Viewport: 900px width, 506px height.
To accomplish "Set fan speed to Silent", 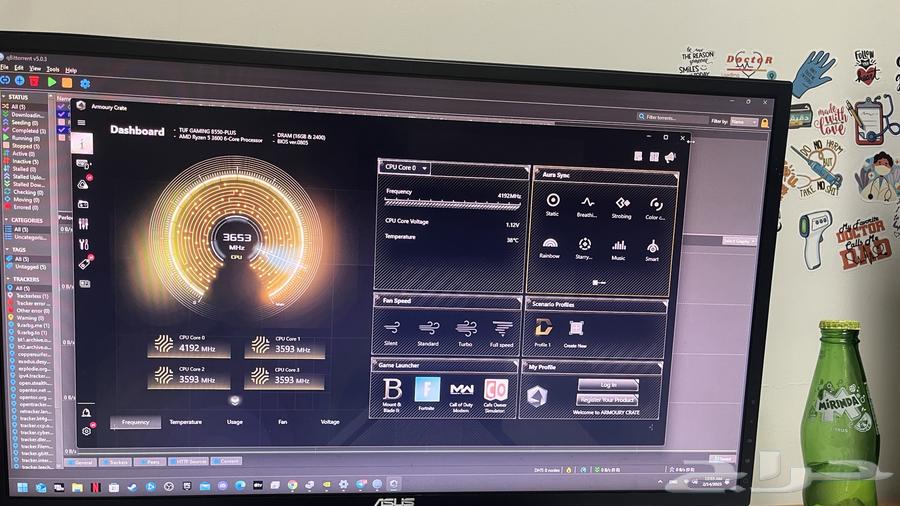I will click(391, 333).
